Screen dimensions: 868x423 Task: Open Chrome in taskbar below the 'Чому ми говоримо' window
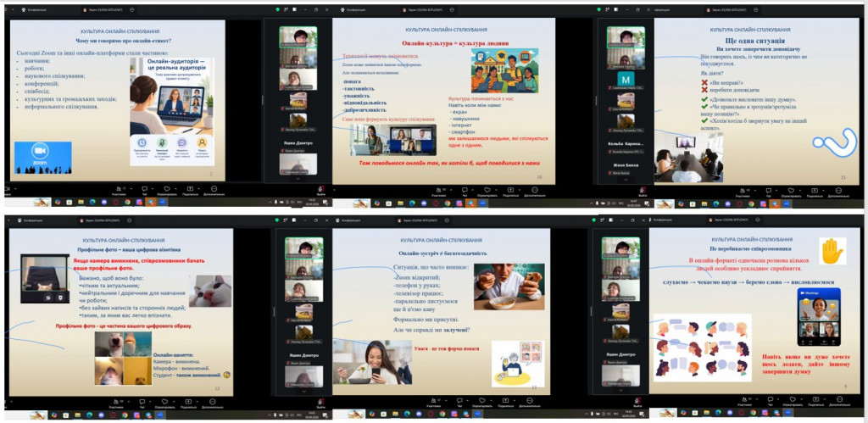[x=127, y=202]
